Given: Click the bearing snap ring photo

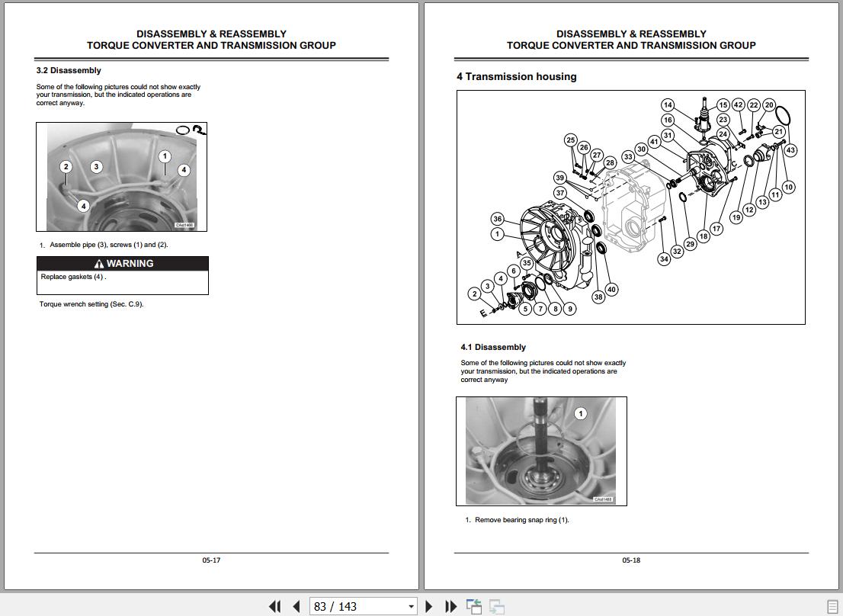Looking at the screenshot, I should [x=541, y=451].
